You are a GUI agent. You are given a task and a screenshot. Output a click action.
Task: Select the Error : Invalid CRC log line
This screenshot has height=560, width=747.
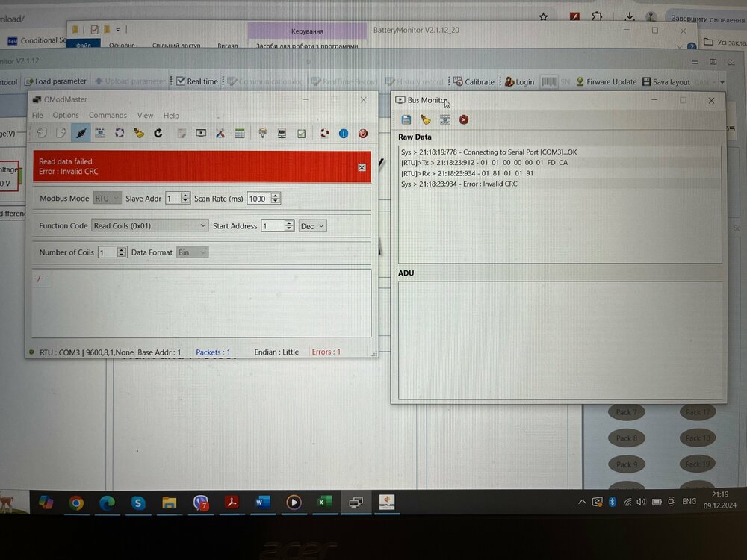coord(459,184)
